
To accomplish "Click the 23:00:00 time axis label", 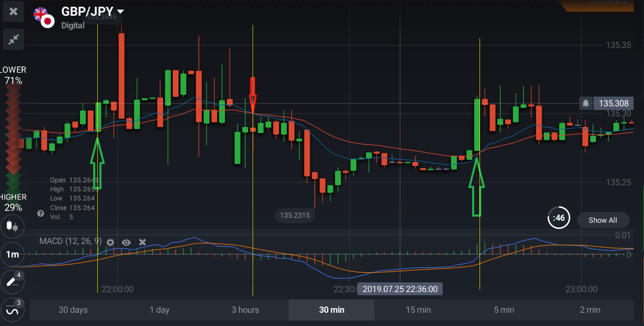I will pos(581,289).
